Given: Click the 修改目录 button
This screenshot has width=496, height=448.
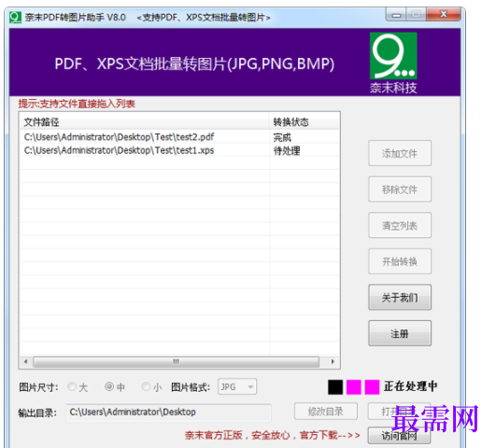Looking at the screenshot, I should tap(326, 412).
